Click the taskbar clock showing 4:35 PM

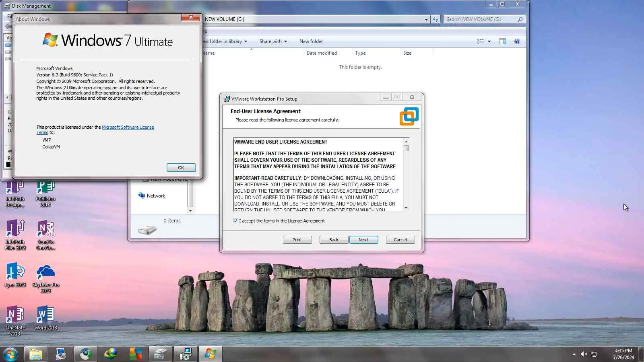coord(623,354)
